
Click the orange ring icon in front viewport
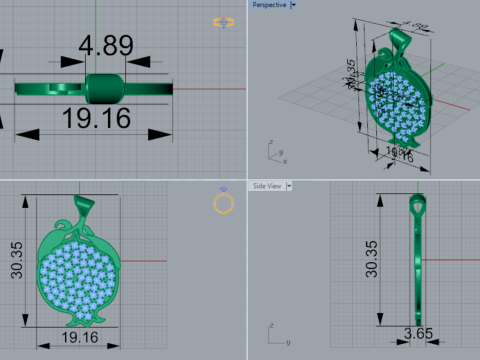pos(224,200)
